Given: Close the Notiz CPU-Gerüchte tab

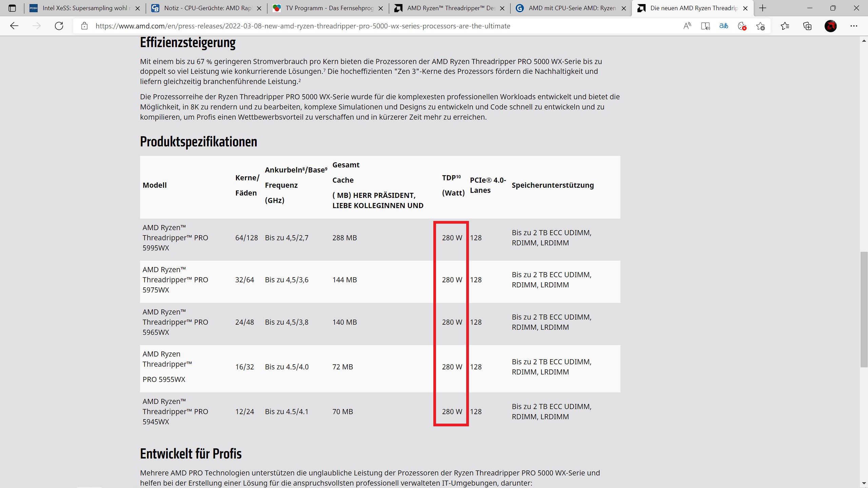Looking at the screenshot, I should point(259,8).
